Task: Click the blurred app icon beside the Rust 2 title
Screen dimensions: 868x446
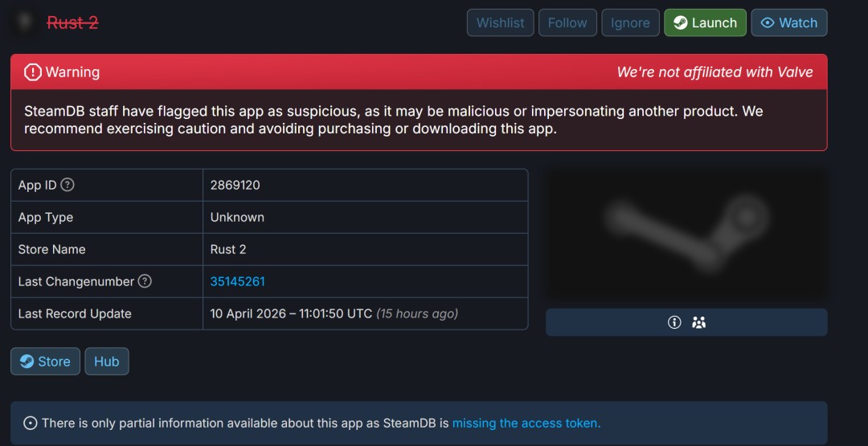Action: (x=26, y=22)
